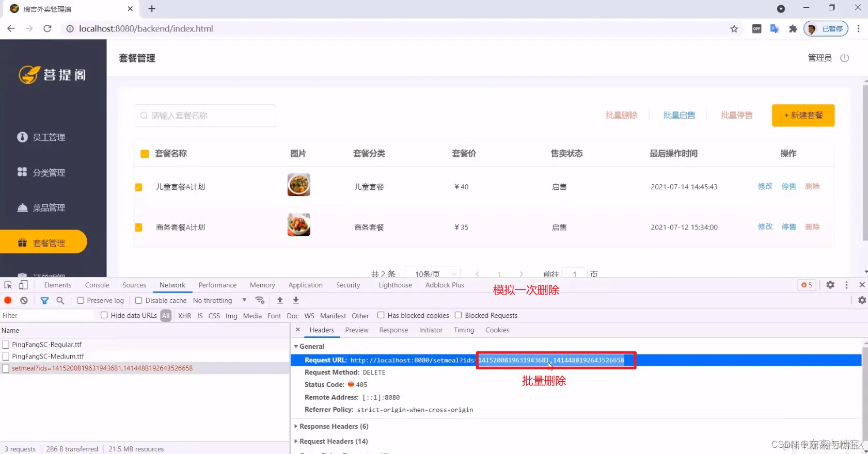Image resolution: width=868 pixels, height=454 pixels.
Task: Go back with browser back arrow
Action: tap(11, 28)
